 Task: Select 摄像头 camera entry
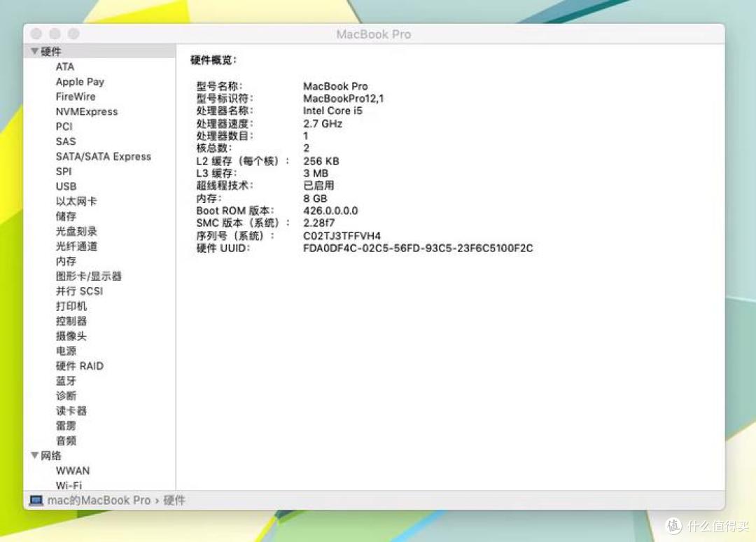[x=71, y=335]
